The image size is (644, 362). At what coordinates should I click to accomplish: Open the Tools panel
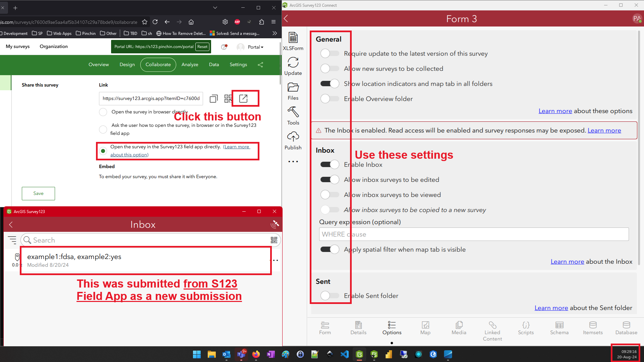coord(293,115)
